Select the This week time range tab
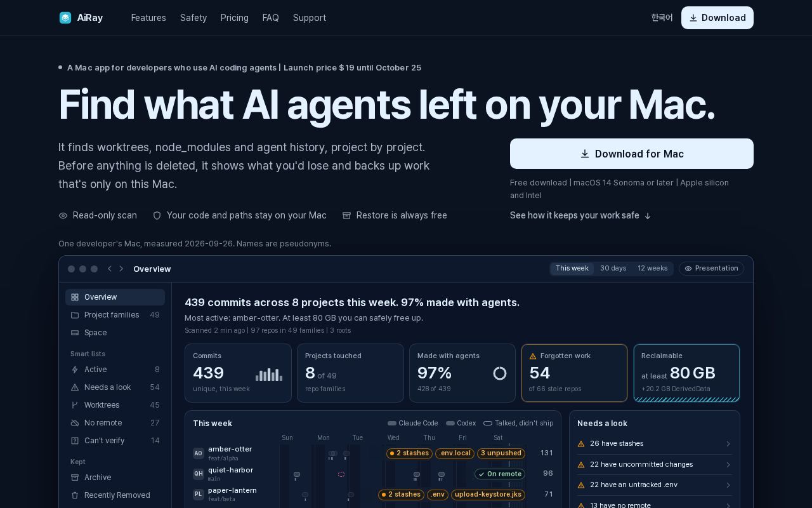Image resolution: width=812 pixels, height=508 pixels. (572, 269)
